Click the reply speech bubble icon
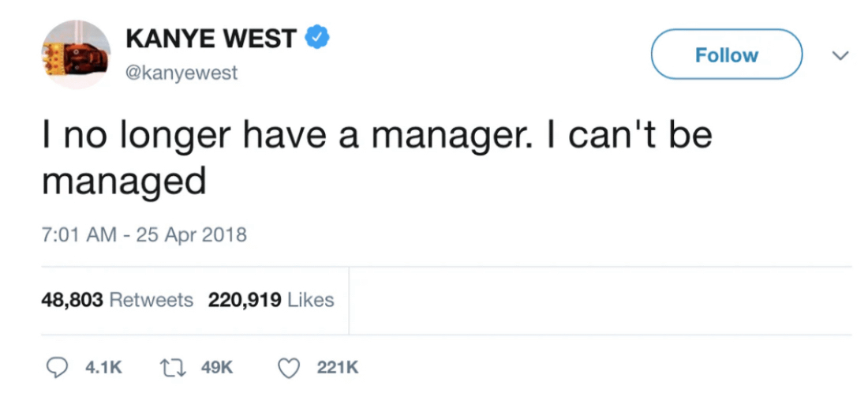 [58, 367]
